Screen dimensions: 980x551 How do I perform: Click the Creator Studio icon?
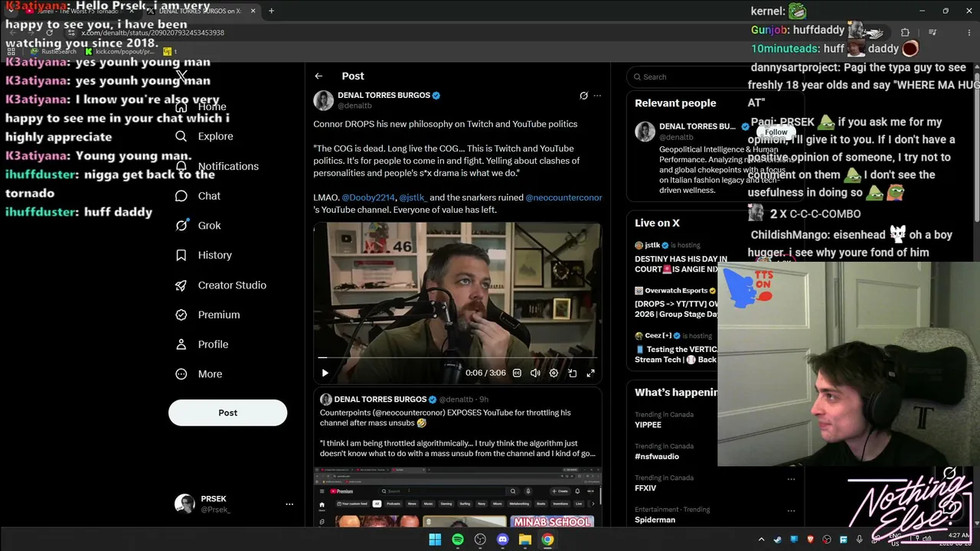point(181,285)
